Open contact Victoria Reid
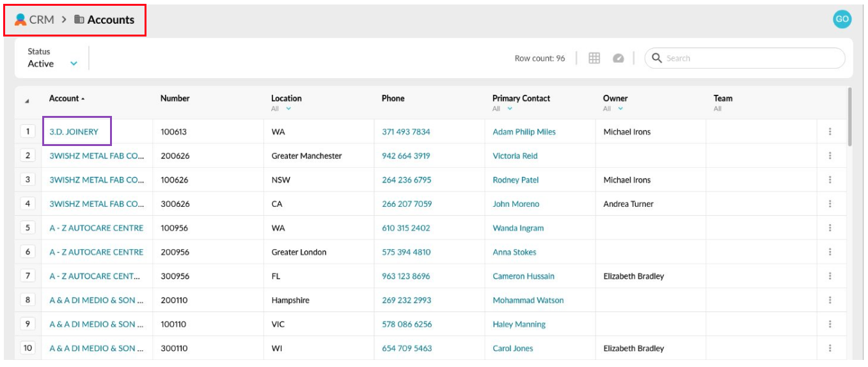The image size is (868, 367). click(x=515, y=156)
